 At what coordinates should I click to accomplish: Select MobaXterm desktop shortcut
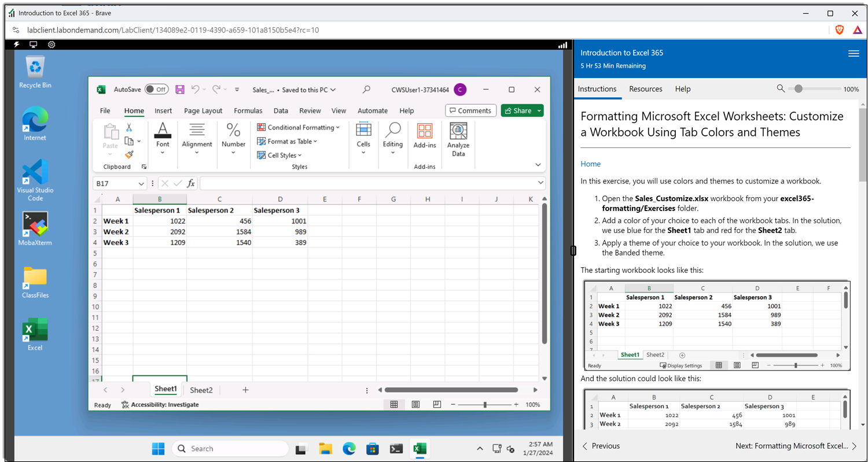point(35,229)
